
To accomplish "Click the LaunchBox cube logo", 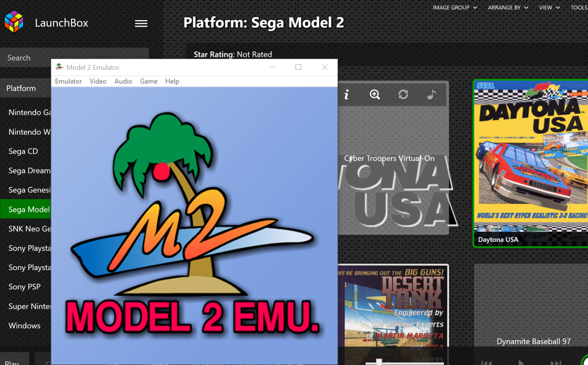I will pyautogui.click(x=14, y=22).
